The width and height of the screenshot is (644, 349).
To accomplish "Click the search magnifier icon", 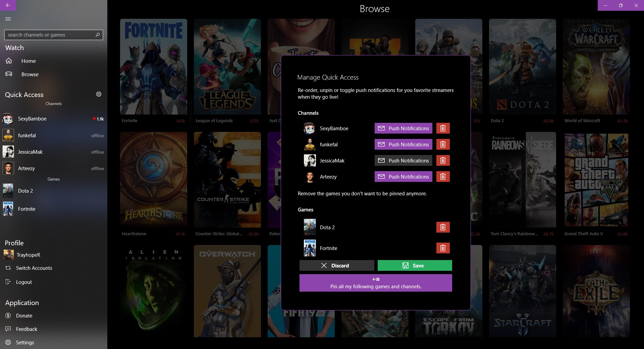I will point(98,35).
